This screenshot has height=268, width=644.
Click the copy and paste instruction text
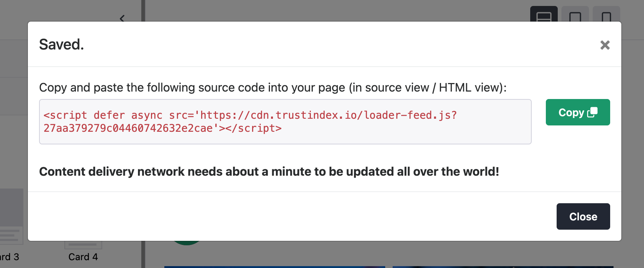point(273,87)
